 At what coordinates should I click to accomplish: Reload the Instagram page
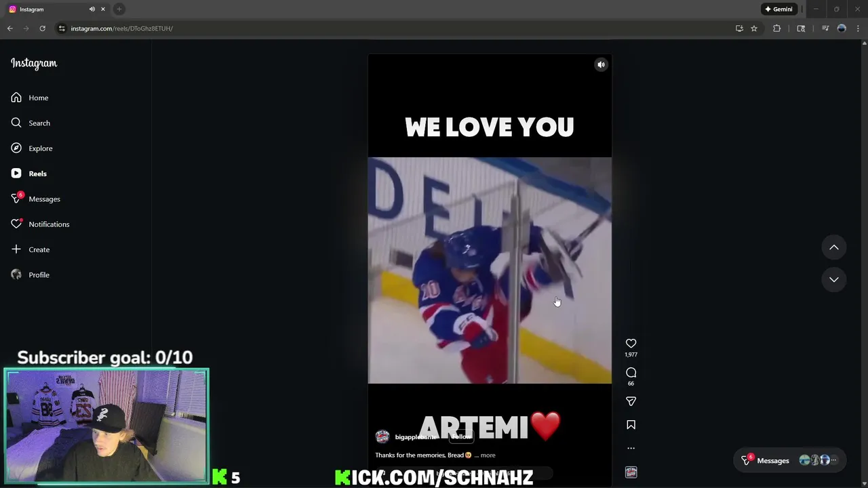42,28
